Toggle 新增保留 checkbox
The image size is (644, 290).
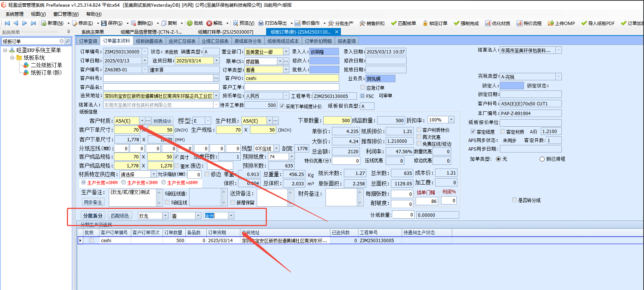233,202
